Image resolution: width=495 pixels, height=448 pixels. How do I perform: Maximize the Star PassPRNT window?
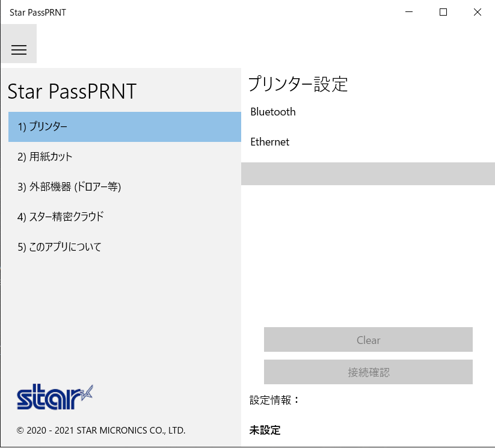click(x=443, y=12)
